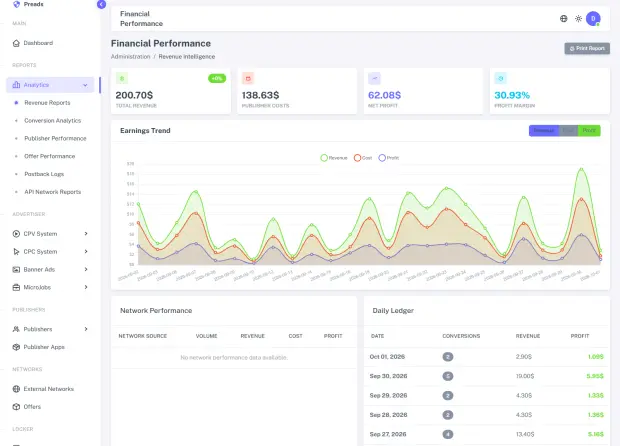Click the NETWORK SOURCE column header
Viewport: 620px width, 446px height.
(143, 336)
